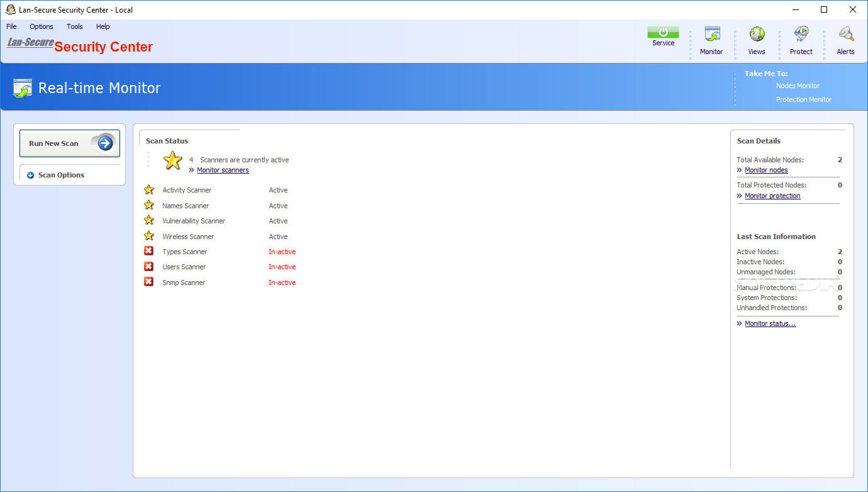Open the Protect toolbar icon

coord(801,34)
